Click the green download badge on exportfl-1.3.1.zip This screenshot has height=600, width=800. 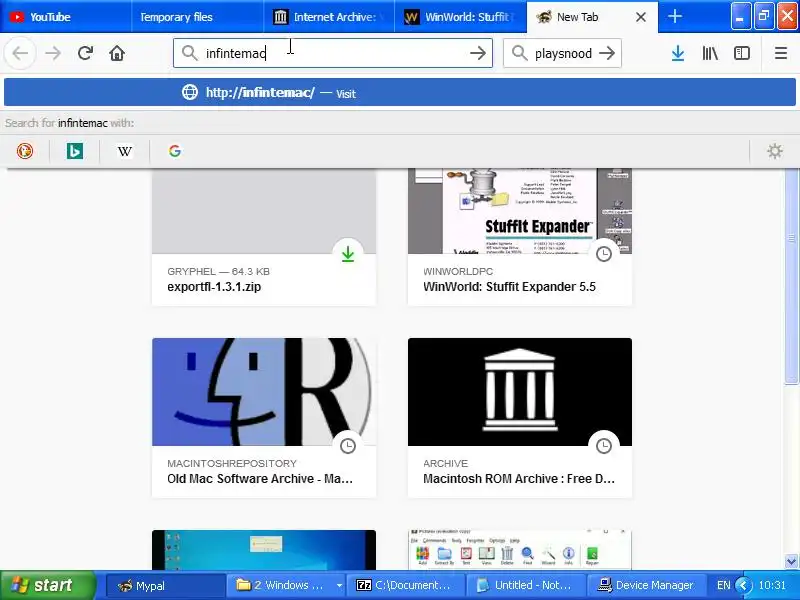click(348, 254)
